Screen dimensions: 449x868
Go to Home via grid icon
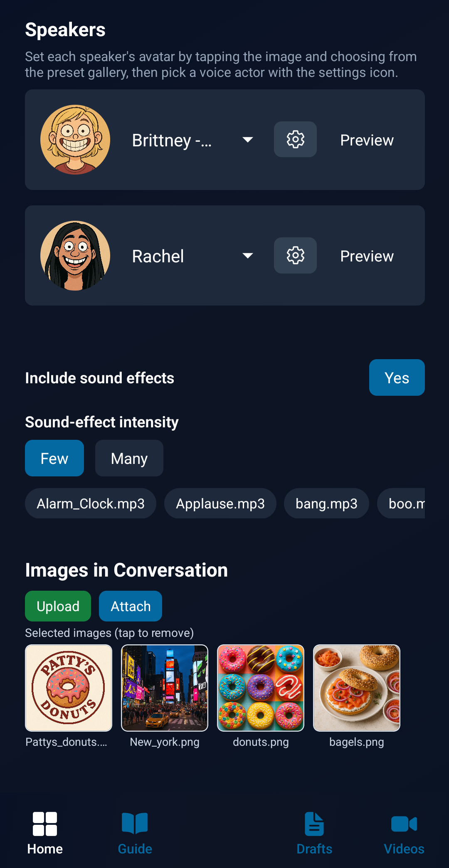click(45, 824)
